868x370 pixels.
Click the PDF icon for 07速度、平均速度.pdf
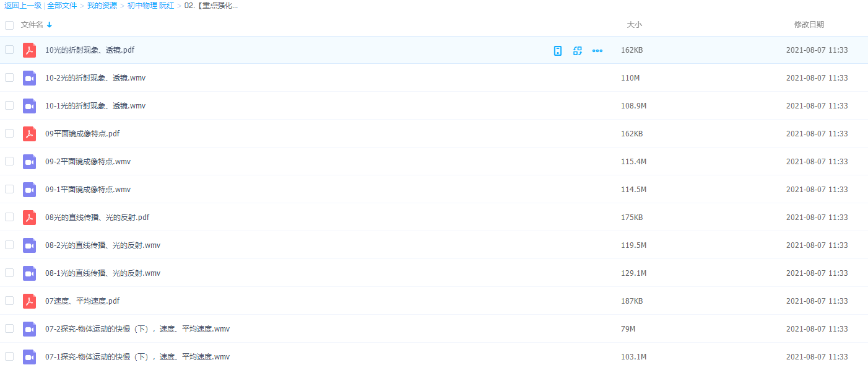point(29,301)
